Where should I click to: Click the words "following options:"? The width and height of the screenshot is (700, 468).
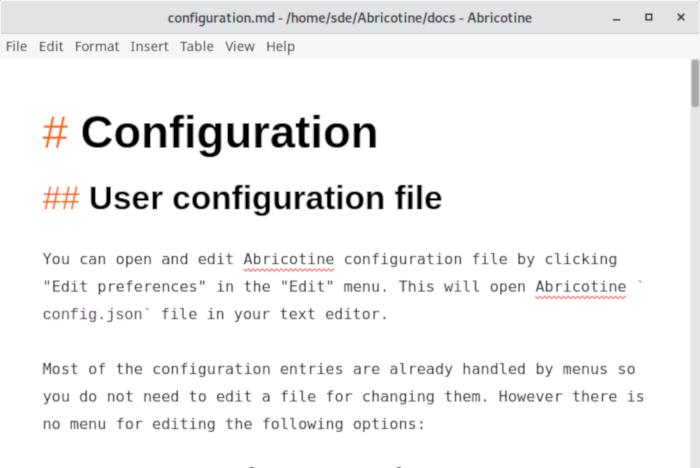pyautogui.click(x=343, y=424)
